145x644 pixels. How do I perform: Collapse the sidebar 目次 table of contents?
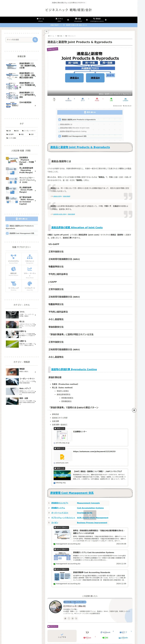(x=22, y=219)
